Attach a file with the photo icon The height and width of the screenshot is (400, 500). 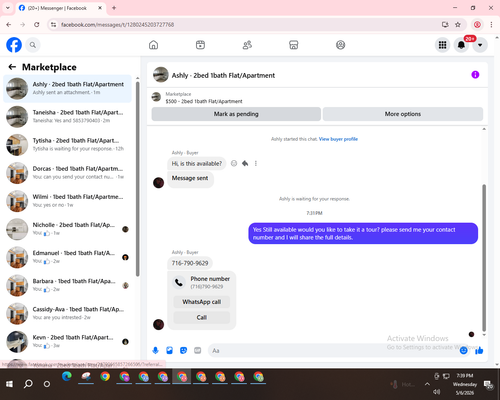tap(169, 350)
